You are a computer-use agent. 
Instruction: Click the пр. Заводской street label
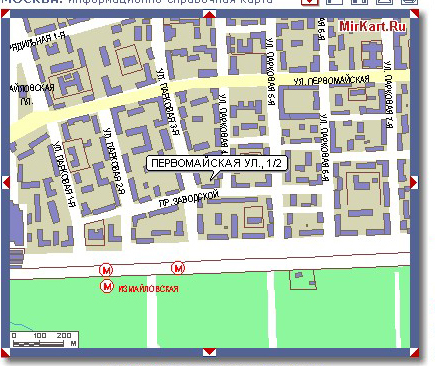point(189,199)
